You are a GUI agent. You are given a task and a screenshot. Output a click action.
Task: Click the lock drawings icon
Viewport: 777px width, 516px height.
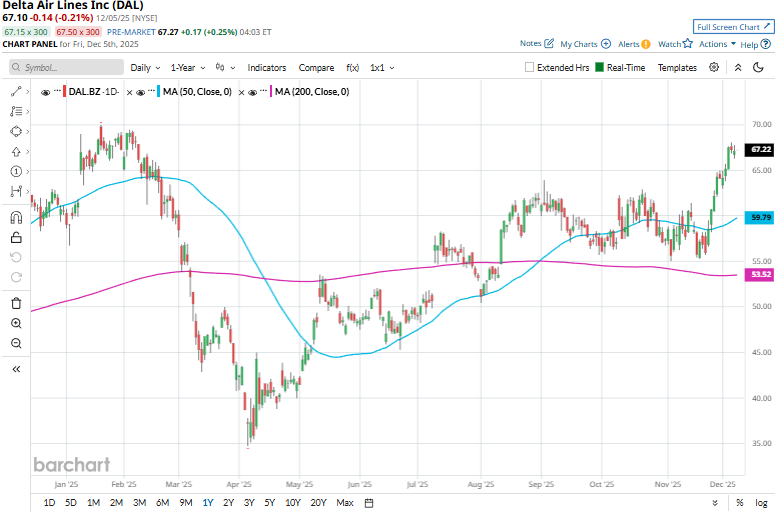16,237
